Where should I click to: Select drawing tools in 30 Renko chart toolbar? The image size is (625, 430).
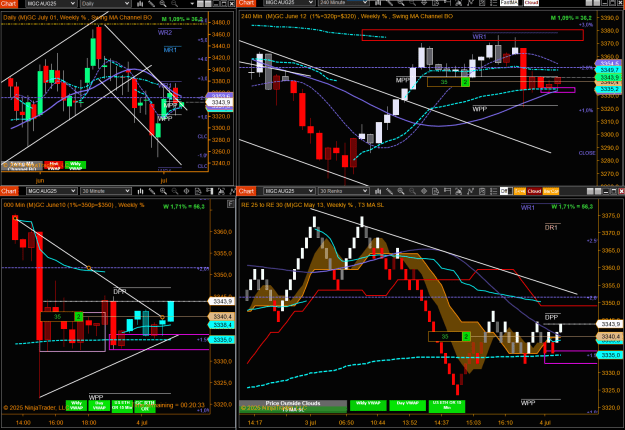point(389,191)
